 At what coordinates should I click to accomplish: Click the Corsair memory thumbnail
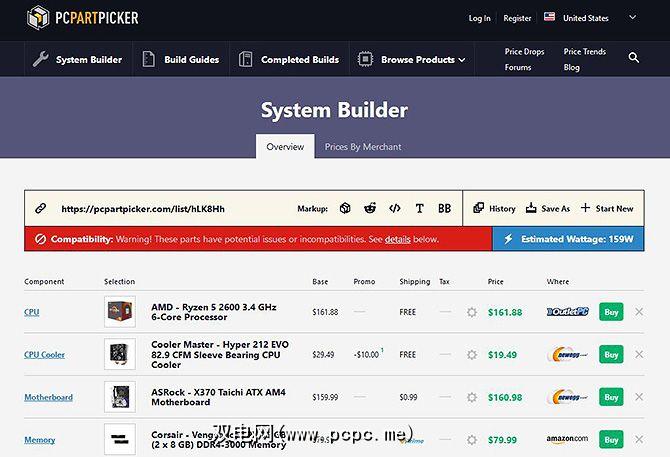pyautogui.click(x=120, y=439)
